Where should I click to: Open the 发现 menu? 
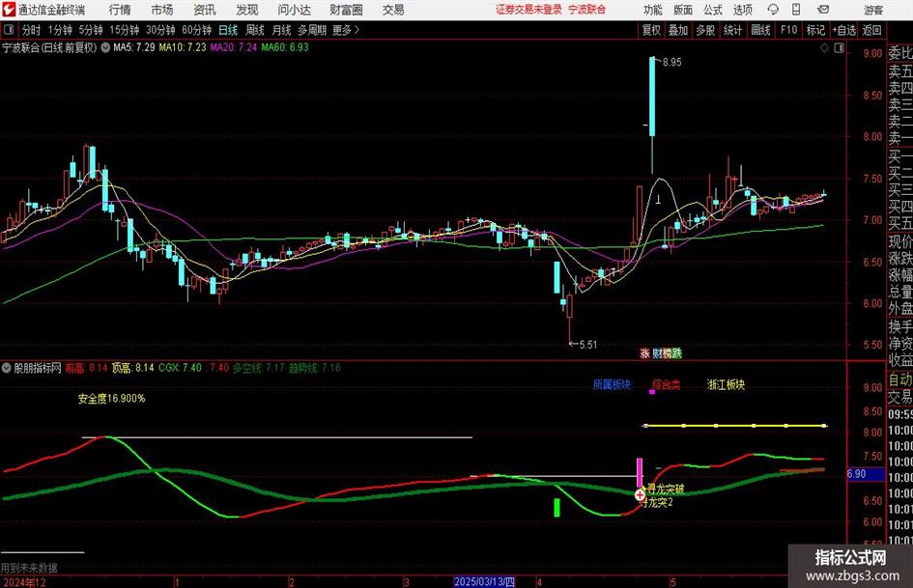point(247,10)
